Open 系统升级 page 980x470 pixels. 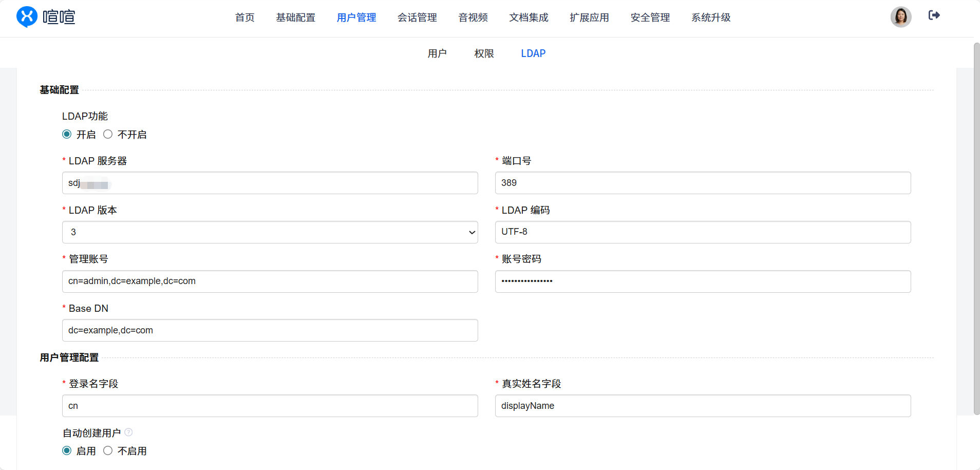pyautogui.click(x=710, y=17)
